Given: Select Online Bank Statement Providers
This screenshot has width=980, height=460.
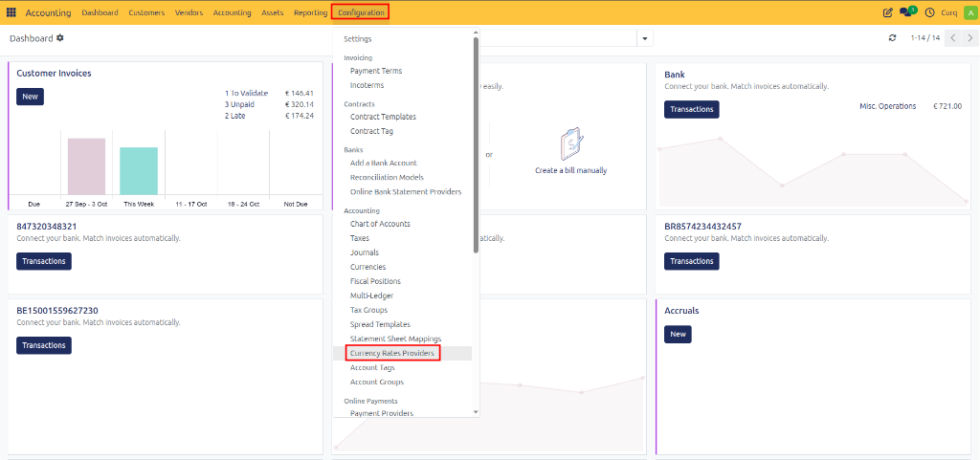Looking at the screenshot, I should [x=406, y=191].
